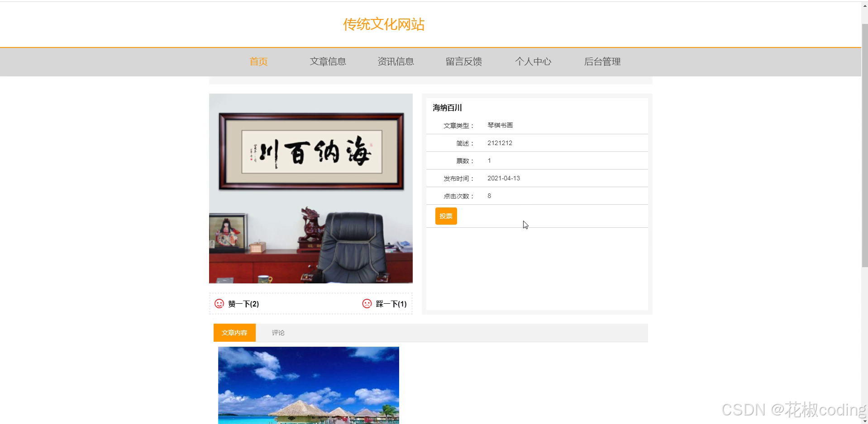Screen dimensions: 868x424
Task: Click the artwork photo of 海纳百川 calligraphy
Action: 310,188
